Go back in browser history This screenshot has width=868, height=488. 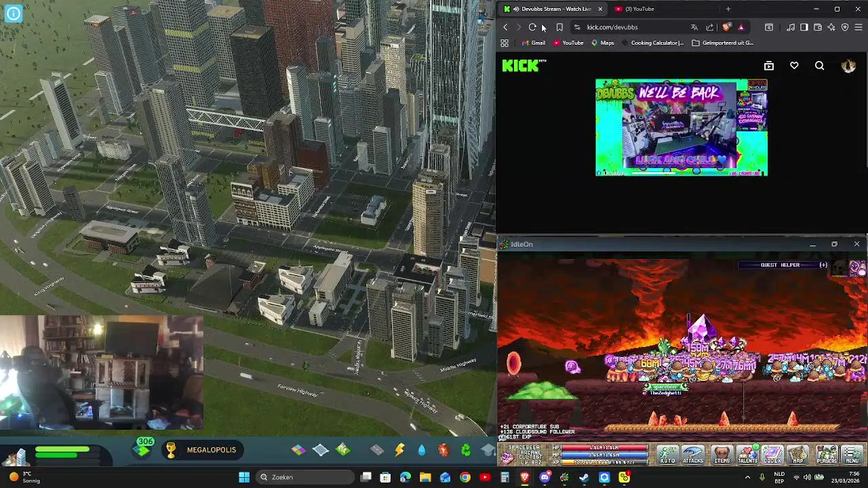click(x=505, y=27)
